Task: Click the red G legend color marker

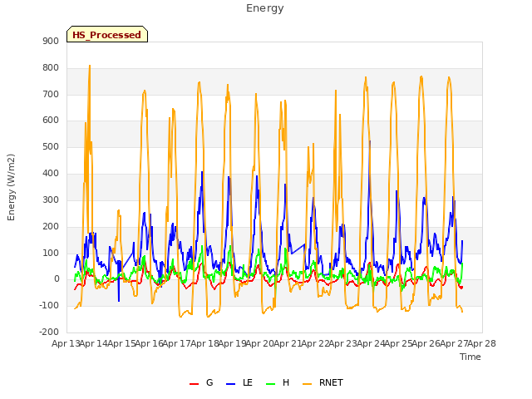Action: coord(194,384)
